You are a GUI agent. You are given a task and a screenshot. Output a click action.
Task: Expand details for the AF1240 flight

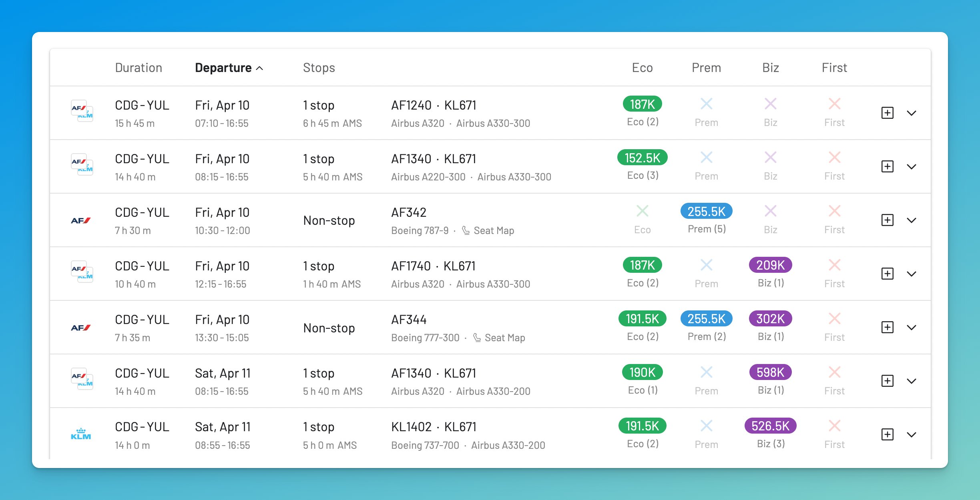912,113
